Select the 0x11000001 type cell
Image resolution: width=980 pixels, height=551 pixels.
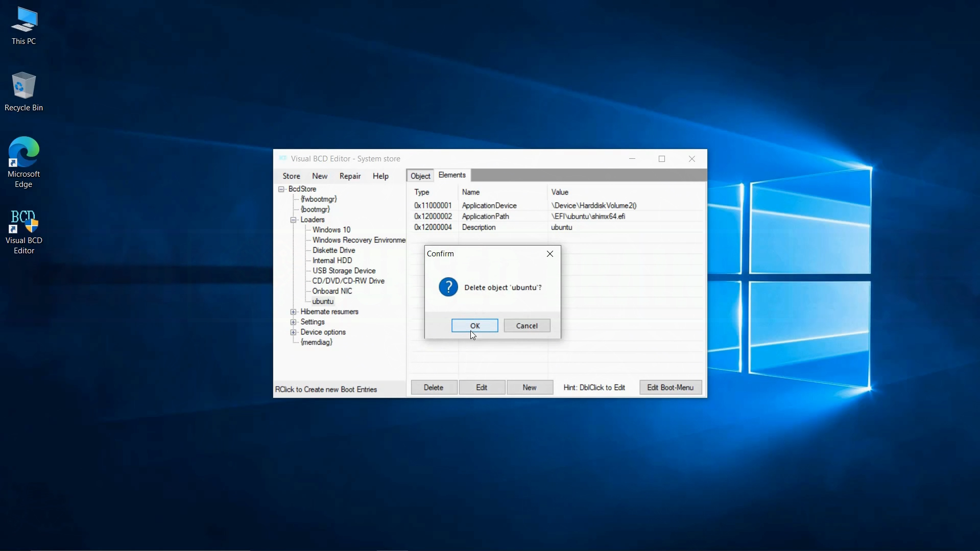433,205
